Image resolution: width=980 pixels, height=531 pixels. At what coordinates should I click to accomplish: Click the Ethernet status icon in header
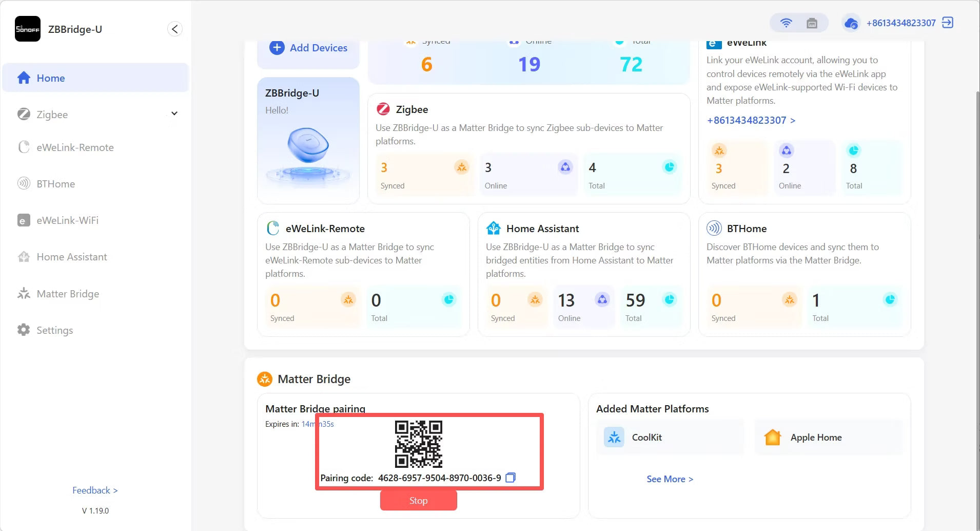click(x=812, y=23)
